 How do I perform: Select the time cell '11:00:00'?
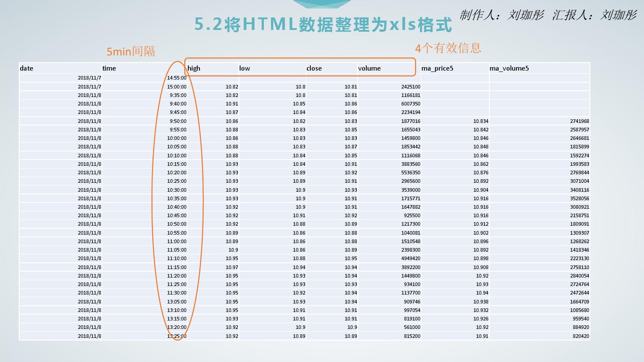(x=177, y=241)
